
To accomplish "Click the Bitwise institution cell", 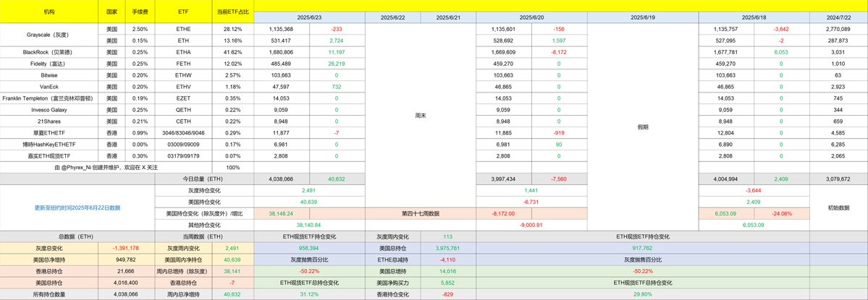I will click(49, 76).
